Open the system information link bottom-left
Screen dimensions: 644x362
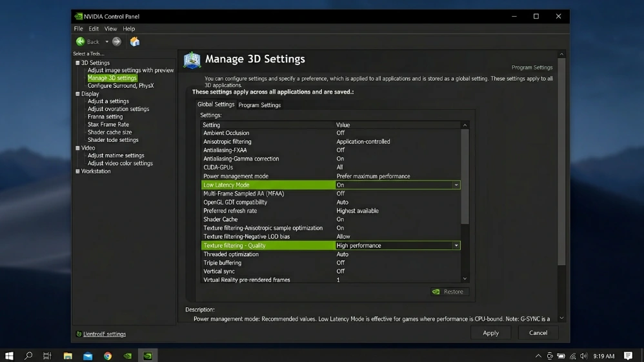(x=105, y=334)
